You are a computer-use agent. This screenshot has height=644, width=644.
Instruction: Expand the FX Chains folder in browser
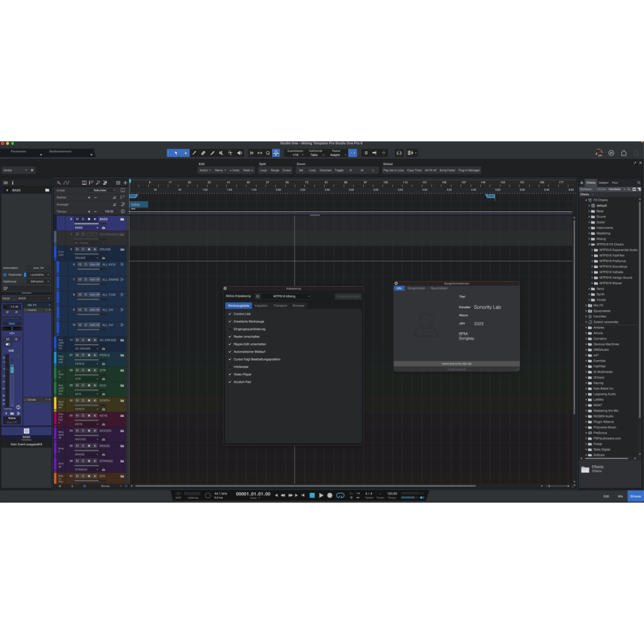coord(587,200)
